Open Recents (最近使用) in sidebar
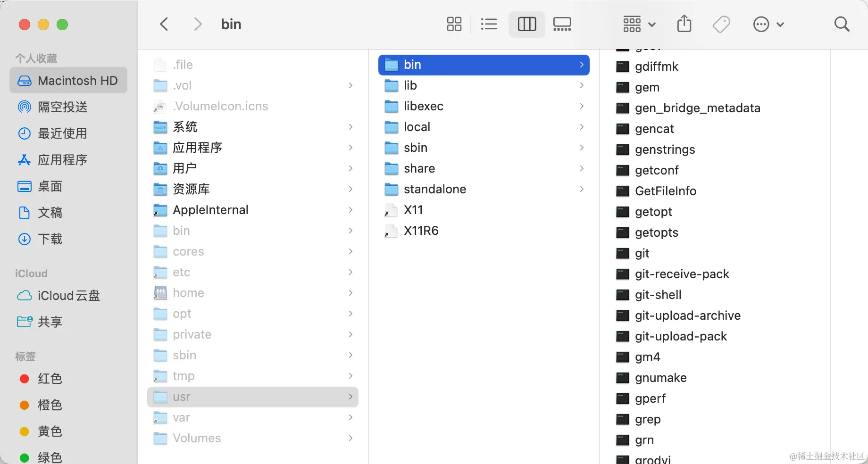Image resolution: width=868 pixels, height=464 pixels. pos(68,133)
